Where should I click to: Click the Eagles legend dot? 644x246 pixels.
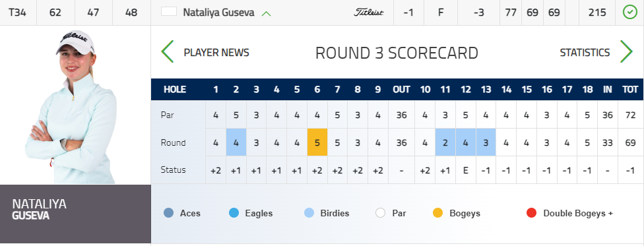coord(234,213)
